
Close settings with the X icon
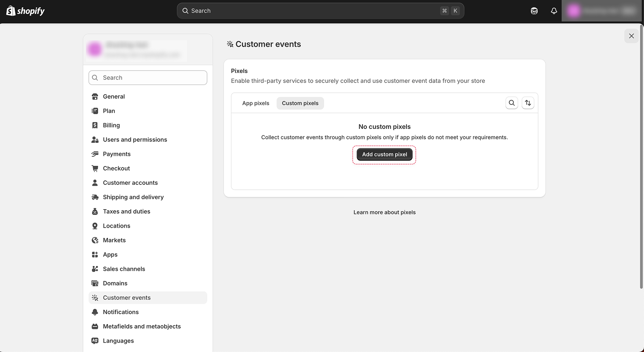tap(631, 36)
